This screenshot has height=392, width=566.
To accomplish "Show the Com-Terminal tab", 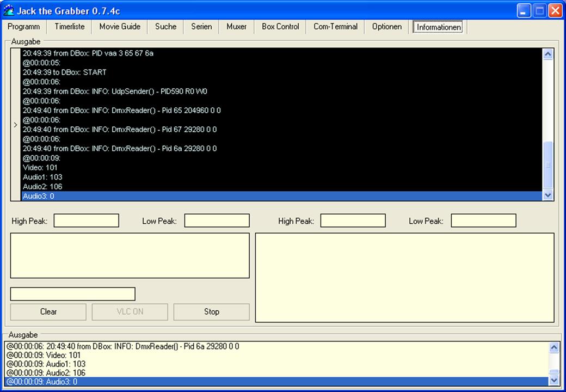I will pyautogui.click(x=335, y=27).
